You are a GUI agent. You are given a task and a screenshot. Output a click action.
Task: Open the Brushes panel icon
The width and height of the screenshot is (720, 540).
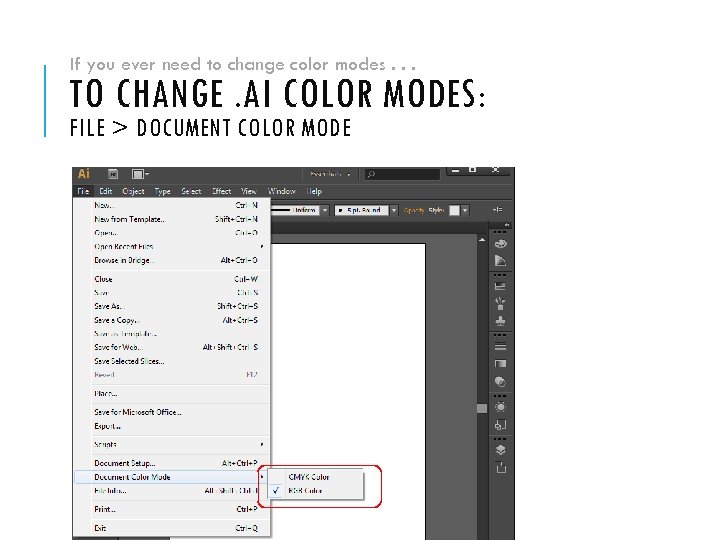500,303
